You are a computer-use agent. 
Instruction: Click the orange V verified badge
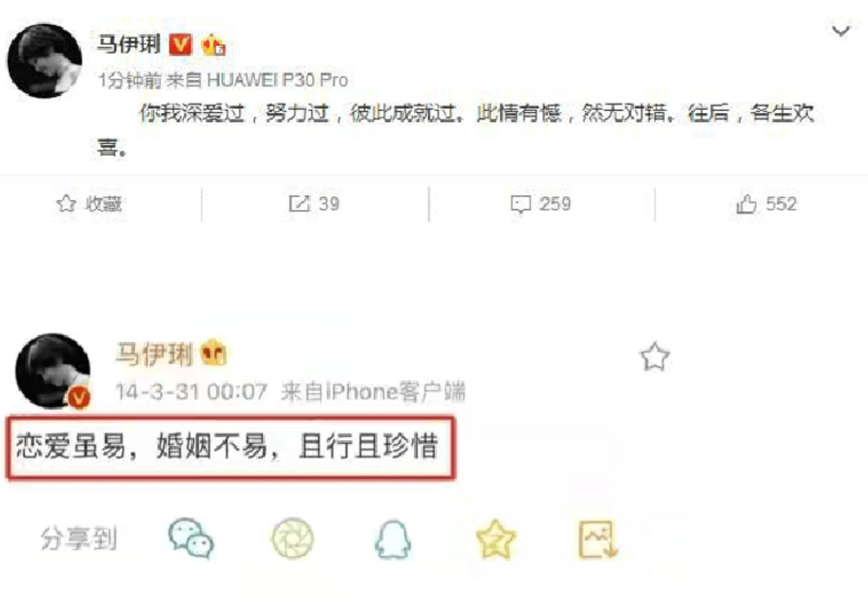[x=180, y=44]
